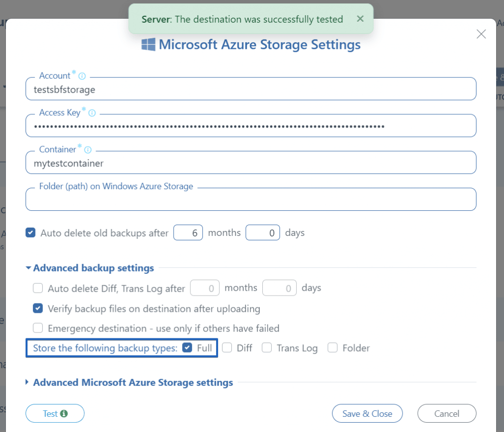Enable the Emergency destination option
Viewport: 504px width, 432px height.
coord(38,328)
